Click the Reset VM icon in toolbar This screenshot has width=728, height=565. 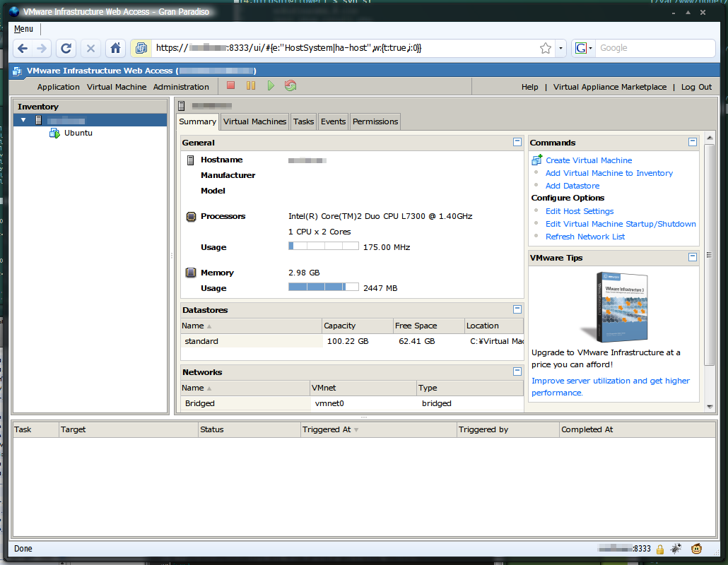(x=290, y=85)
